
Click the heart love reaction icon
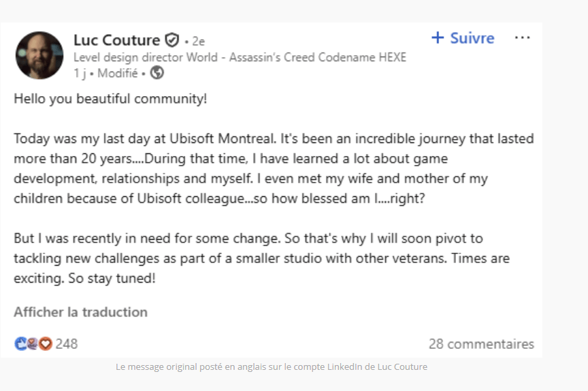point(45,344)
